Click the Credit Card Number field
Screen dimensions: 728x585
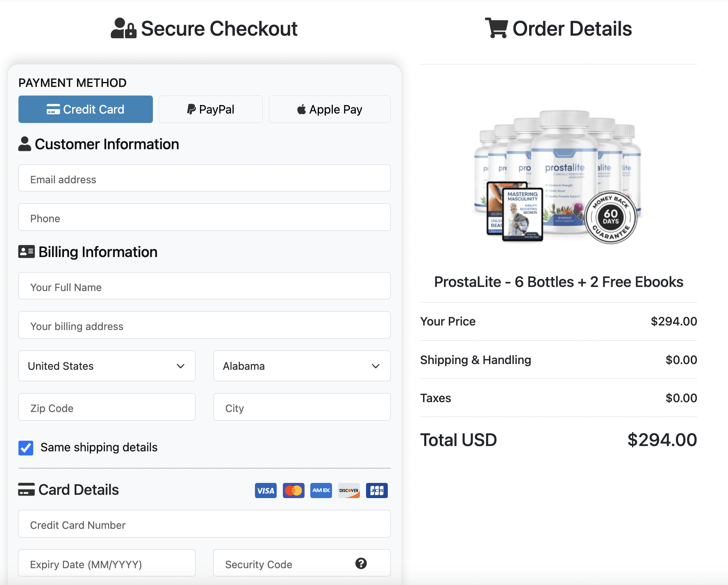tap(204, 525)
